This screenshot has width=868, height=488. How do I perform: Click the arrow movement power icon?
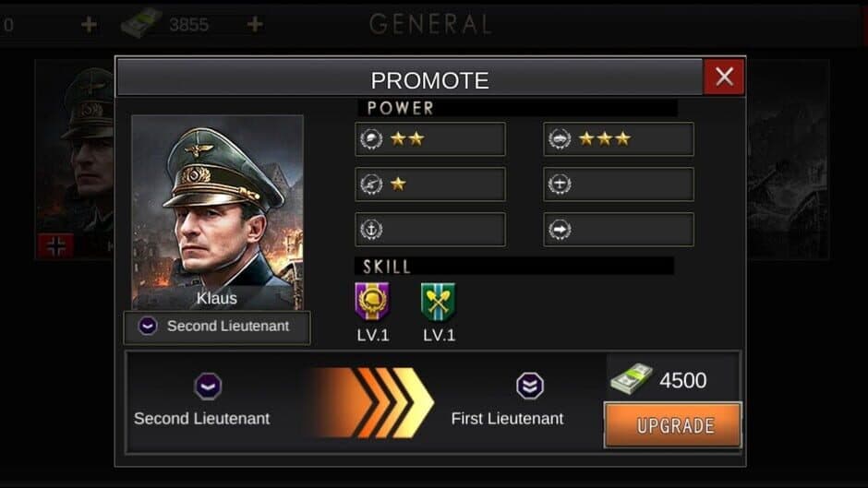tap(559, 230)
